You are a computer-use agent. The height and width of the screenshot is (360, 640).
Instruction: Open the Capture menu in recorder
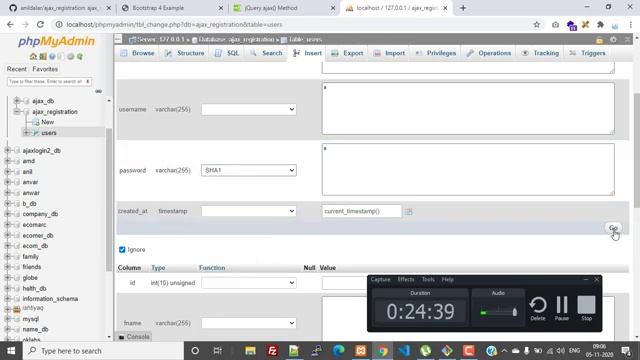click(380, 280)
